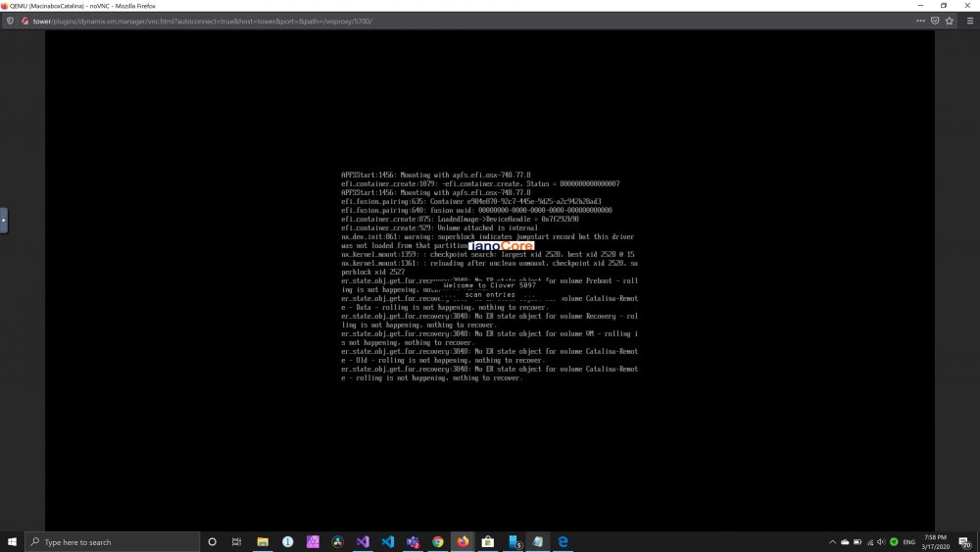Open Visual Studio Code from the taskbar
Image resolution: width=980 pixels, height=552 pixels.
(x=387, y=542)
